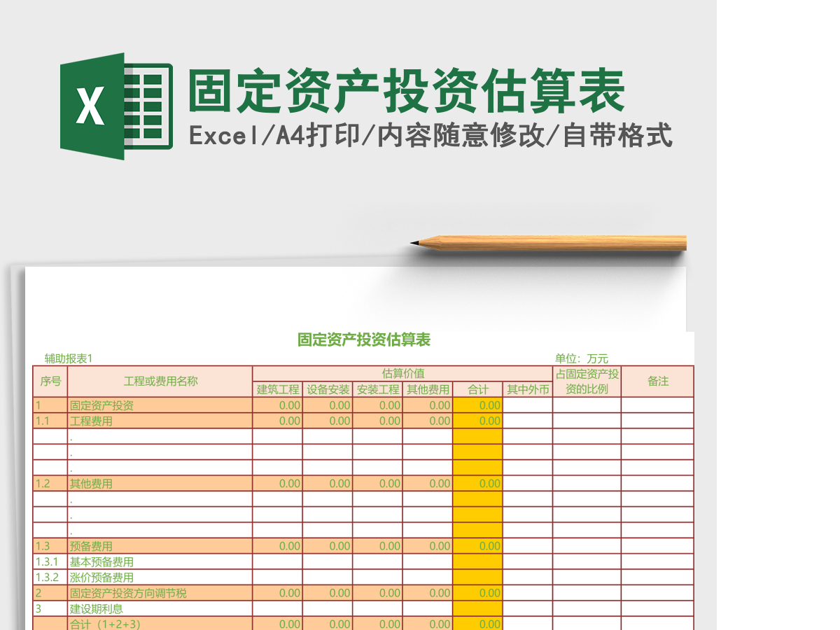The width and height of the screenshot is (840, 630).
Task: Click the 固定资产投资 name cell in row 1
Action: coord(160,405)
